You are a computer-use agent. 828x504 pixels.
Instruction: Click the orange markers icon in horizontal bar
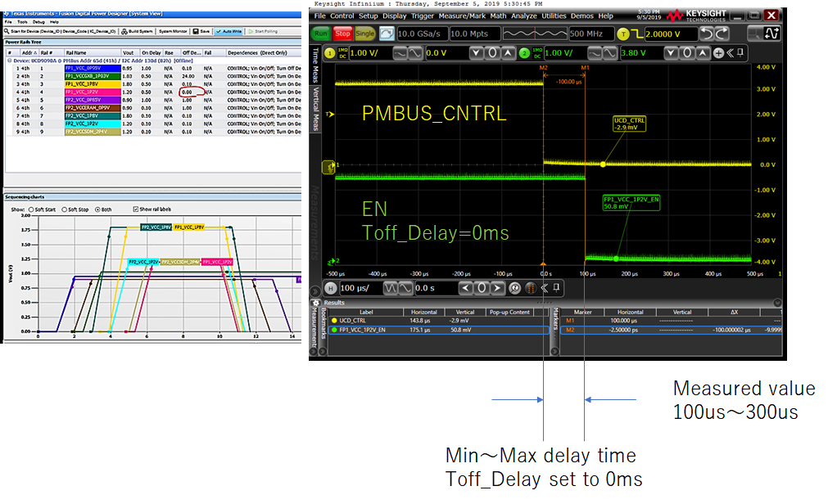[532, 288]
